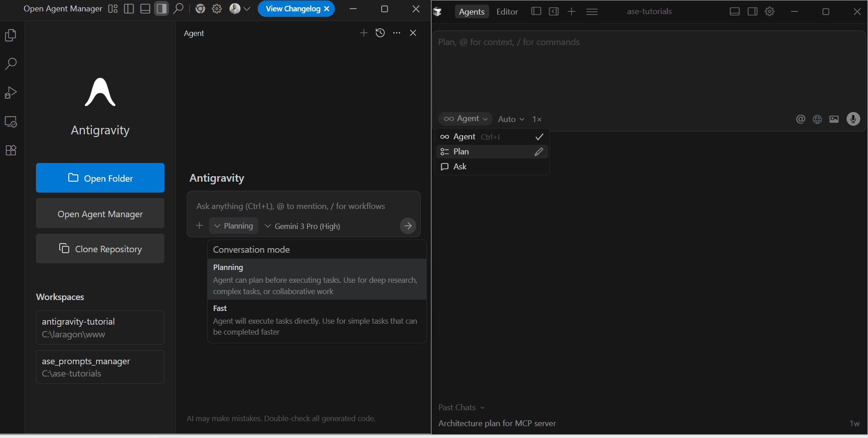
Task: Click the plus icon beside the Planning selector
Action: pyautogui.click(x=199, y=225)
